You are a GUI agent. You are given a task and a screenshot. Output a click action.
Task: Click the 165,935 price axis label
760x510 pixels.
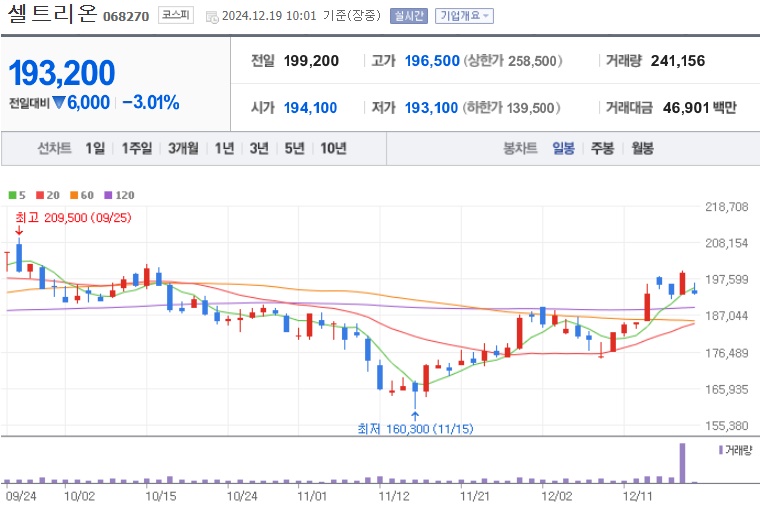coord(727,389)
